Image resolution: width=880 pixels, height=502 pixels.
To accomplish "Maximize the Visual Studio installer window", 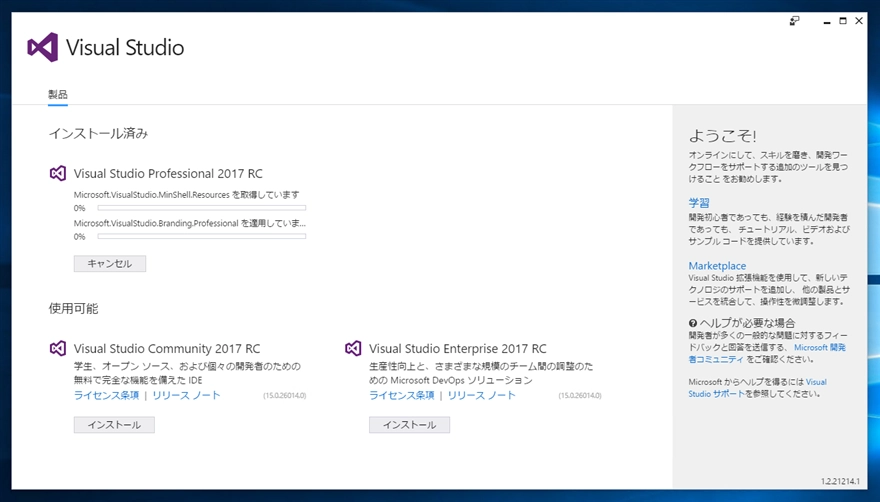I will tap(843, 21).
